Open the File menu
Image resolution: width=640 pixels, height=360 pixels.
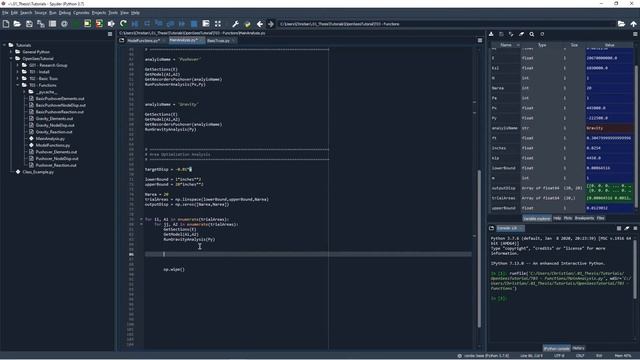pos(5,13)
